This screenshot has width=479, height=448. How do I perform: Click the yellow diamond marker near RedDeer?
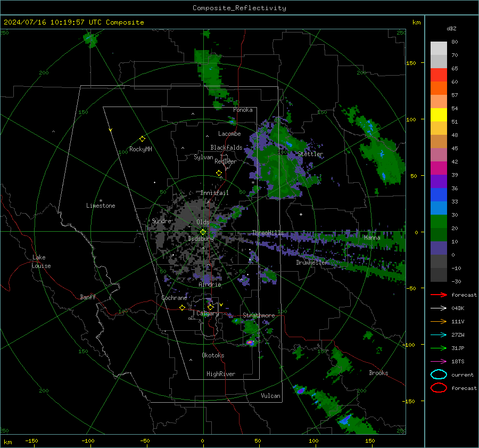(x=219, y=173)
